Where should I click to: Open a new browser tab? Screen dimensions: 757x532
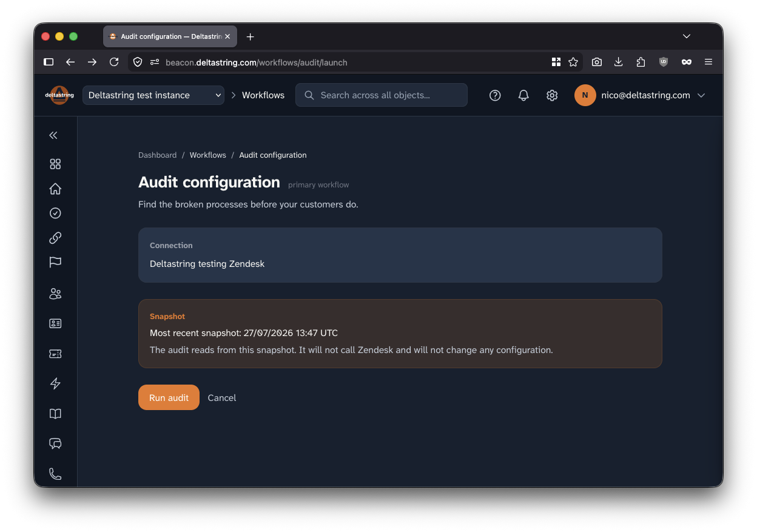[250, 36]
